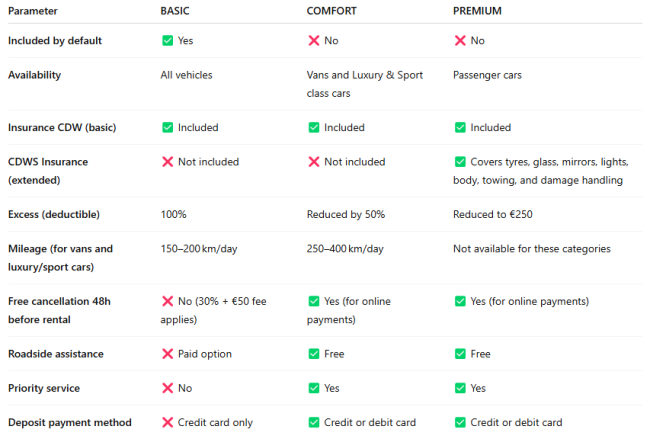Screen dimensions: 650x439
Task: Click green check for COMFORT 'Credit or debit card'
Action: tap(314, 422)
